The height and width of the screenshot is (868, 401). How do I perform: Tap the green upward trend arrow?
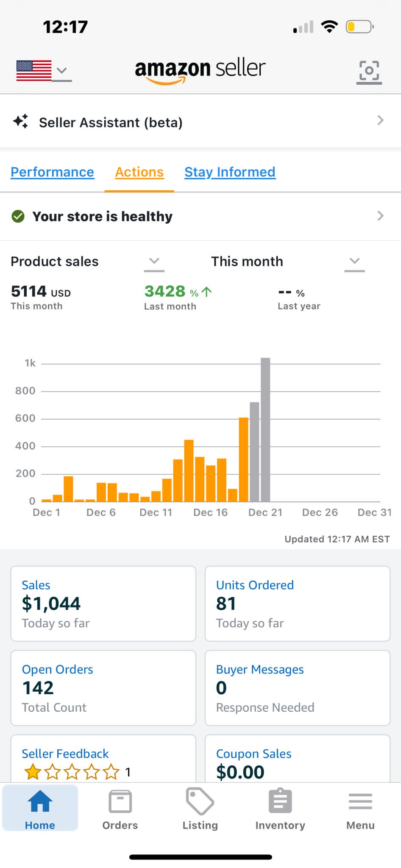coord(206,292)
